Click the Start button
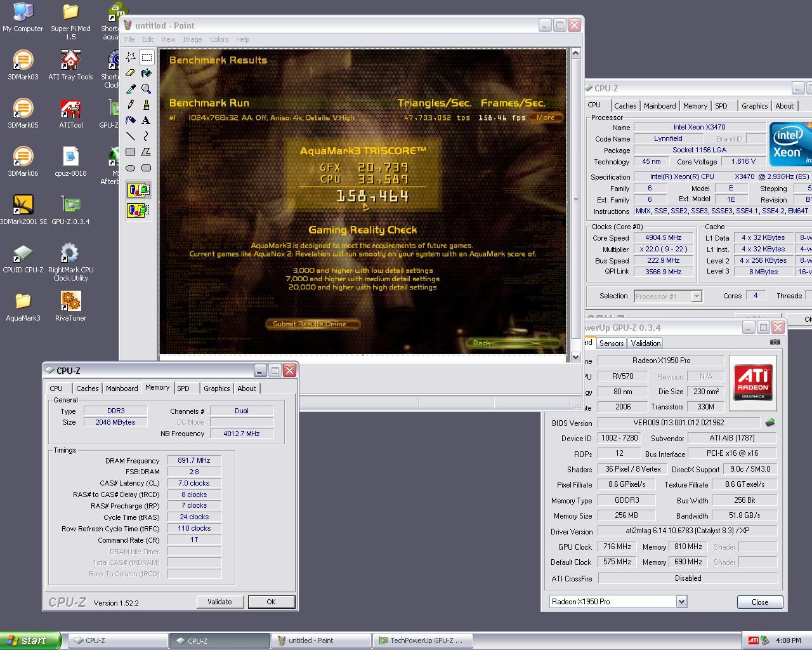Viewport: 812px width, 650px height. [30, 640]
